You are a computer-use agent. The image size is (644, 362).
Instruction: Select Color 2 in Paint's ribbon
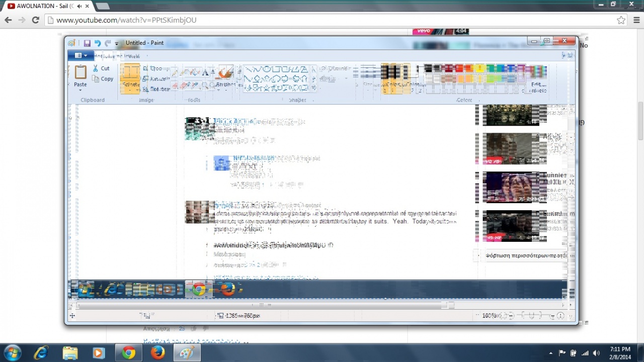pyautogui.click(x=409, y=78)
